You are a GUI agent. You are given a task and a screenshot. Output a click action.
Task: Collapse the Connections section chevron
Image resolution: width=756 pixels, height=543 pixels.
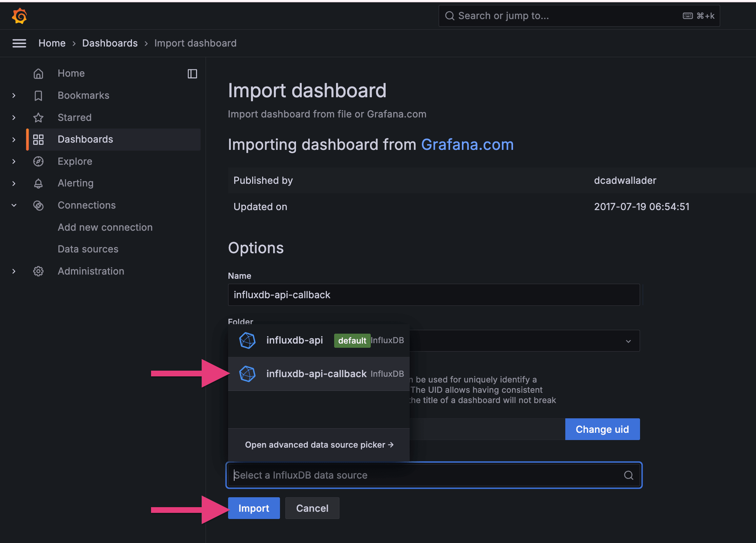pos(14,205)
